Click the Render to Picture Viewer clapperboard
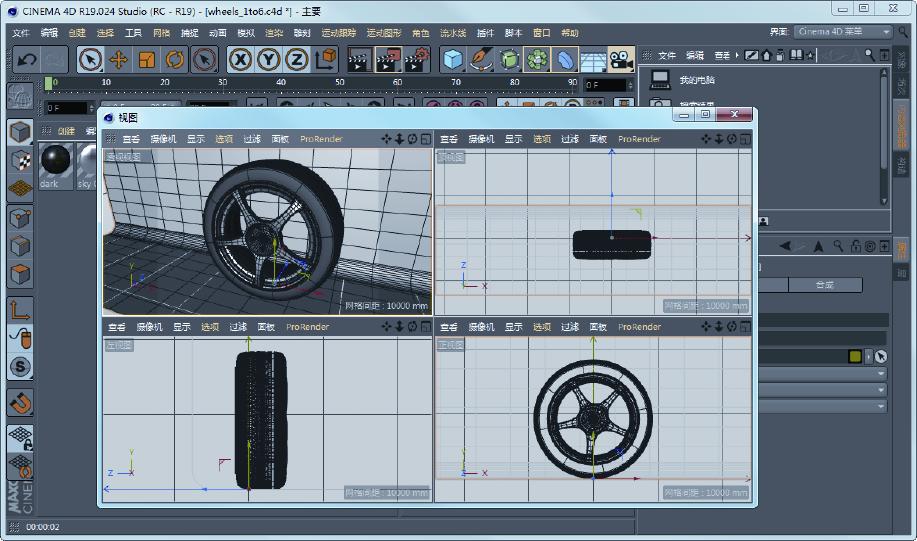The width and height of the screenshot is (917, 541). [388, 60]
